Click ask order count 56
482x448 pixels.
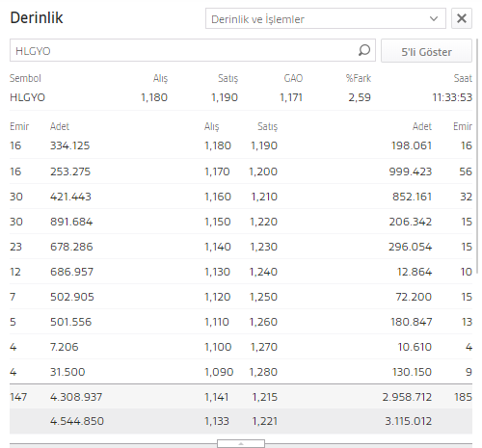pos(466,171)
